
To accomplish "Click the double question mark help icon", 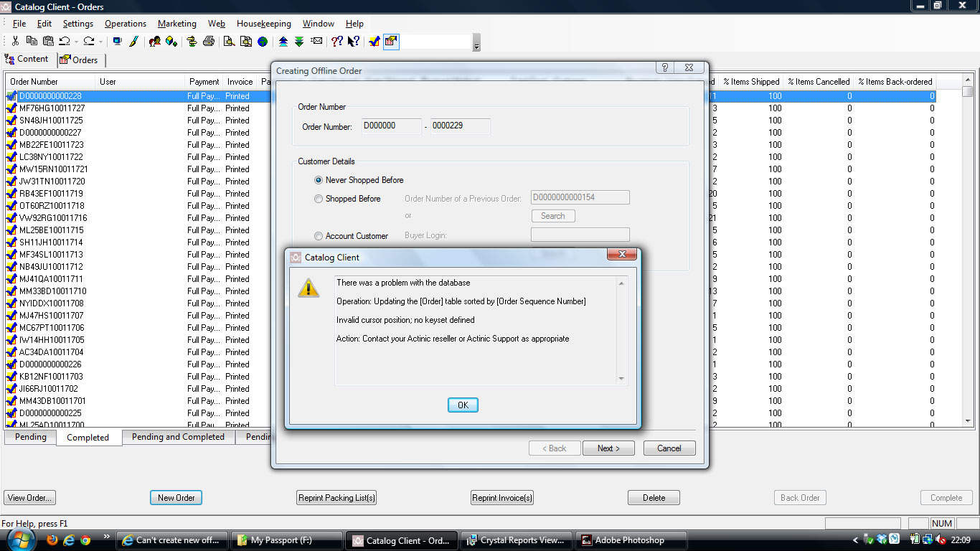I will click(336, 42).
